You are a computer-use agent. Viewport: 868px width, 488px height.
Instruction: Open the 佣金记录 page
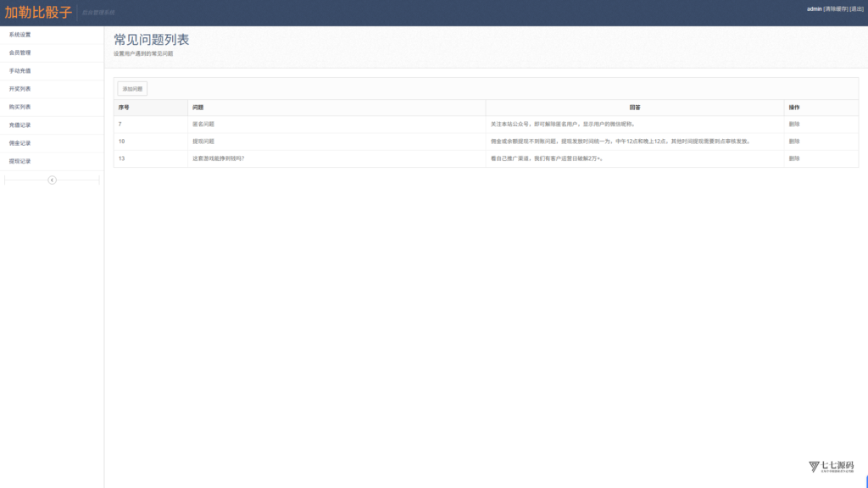pyautogui.click(x=20, y=143)
